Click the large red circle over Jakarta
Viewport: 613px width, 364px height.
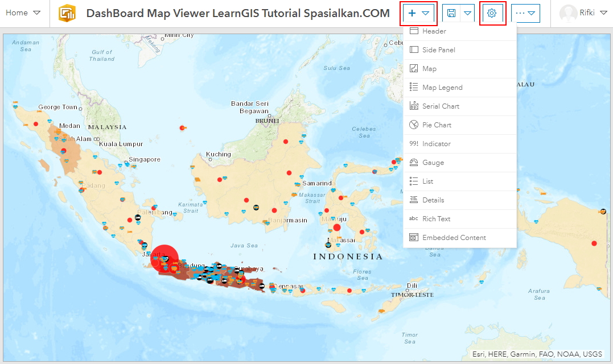coord(164,259)
